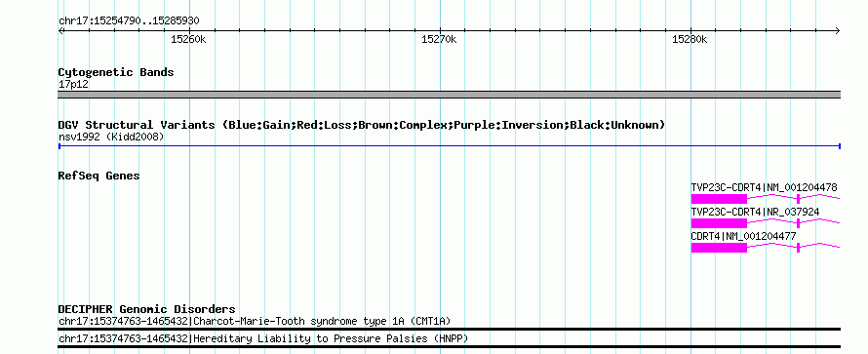Select the DECIPHER Genomic Disorders track heading
This screenshot has width=868, height=354.
[146, 309]
